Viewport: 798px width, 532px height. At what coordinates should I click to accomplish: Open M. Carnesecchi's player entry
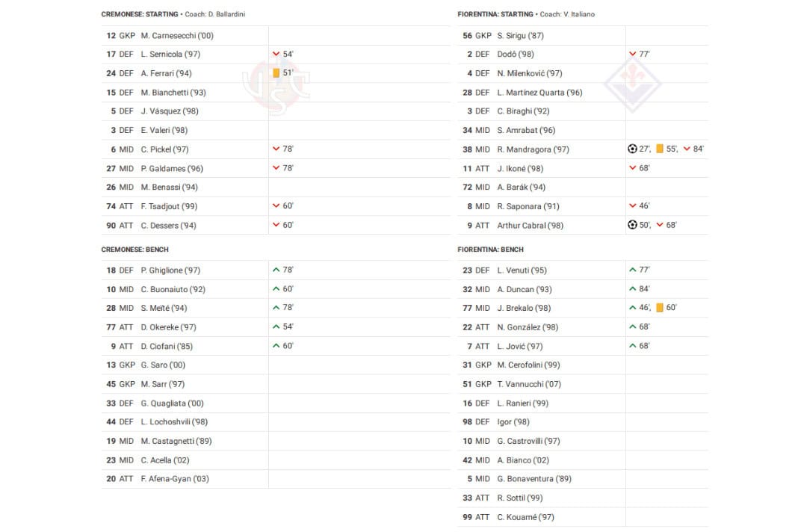176,35
